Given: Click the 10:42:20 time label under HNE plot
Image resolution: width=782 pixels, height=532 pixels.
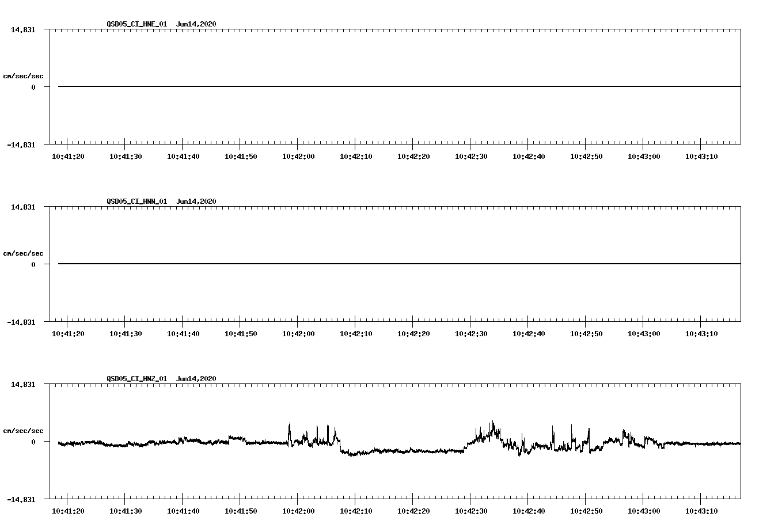Looking at the screenshot, I should coord(413,156).
